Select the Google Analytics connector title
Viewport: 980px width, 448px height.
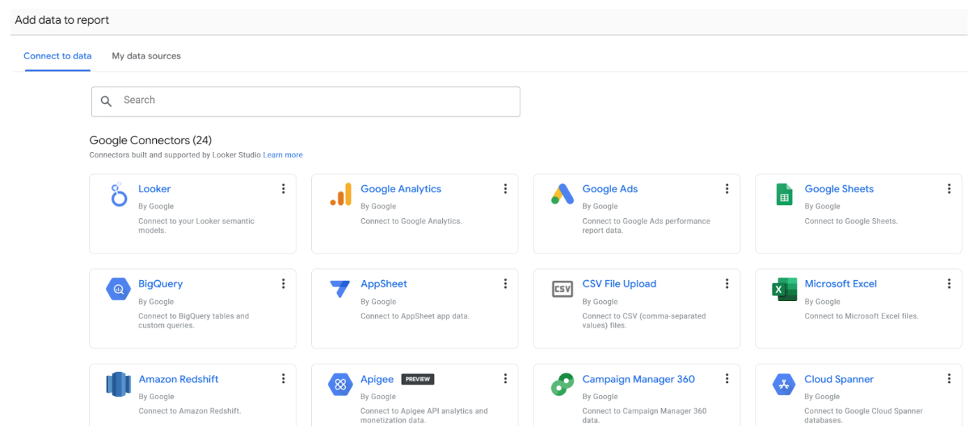[400, 189]
